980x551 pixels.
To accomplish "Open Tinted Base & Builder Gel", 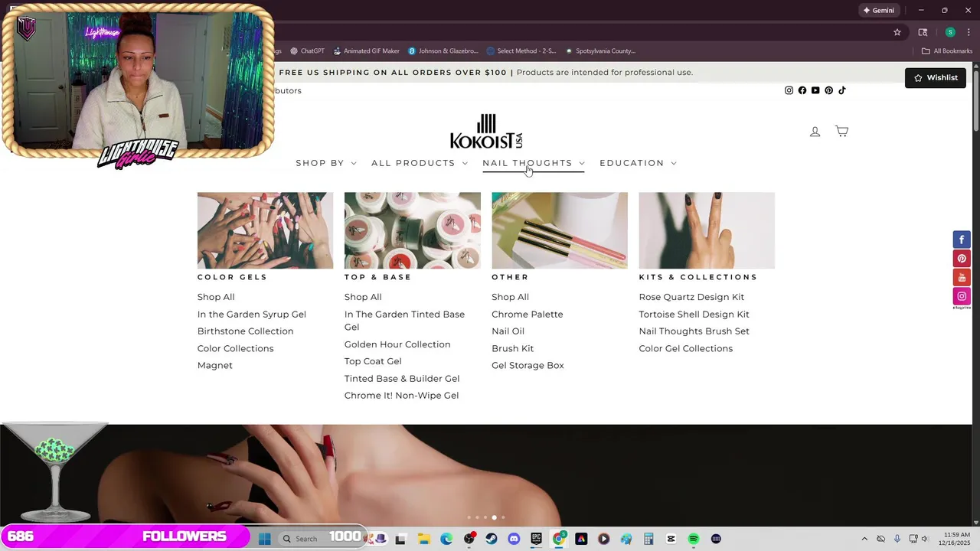I will point(402,379).
